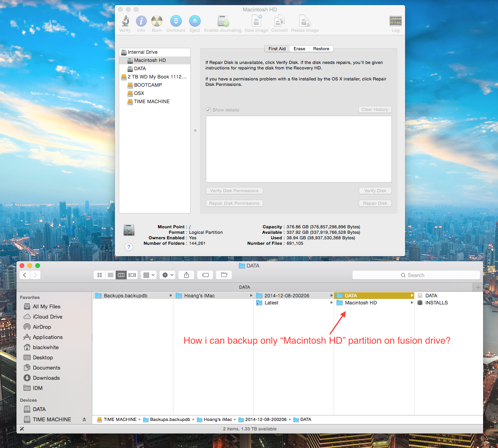Select DATA volume in Disk Utility sidebar
Image resolution: width=498 pixels, height=448 pixels.
click(x=154, y=69)
